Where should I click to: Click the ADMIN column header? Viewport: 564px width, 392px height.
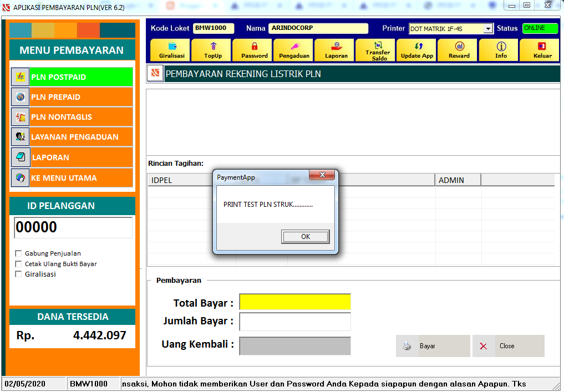(x=458, y=180)
